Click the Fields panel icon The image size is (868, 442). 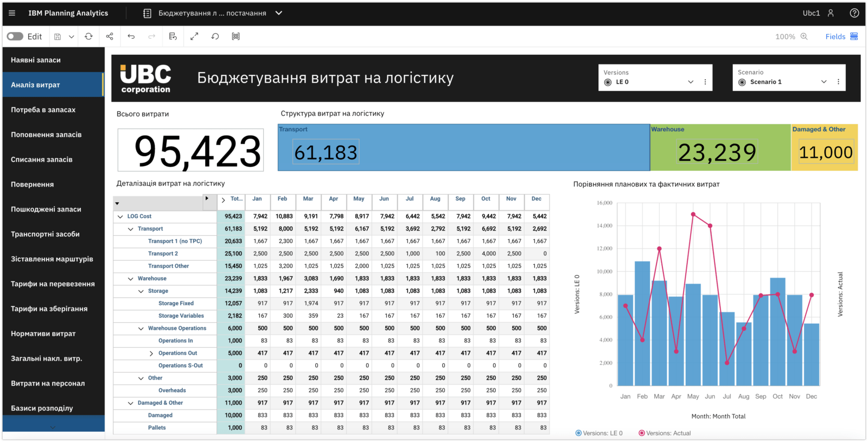click(854, 36)
